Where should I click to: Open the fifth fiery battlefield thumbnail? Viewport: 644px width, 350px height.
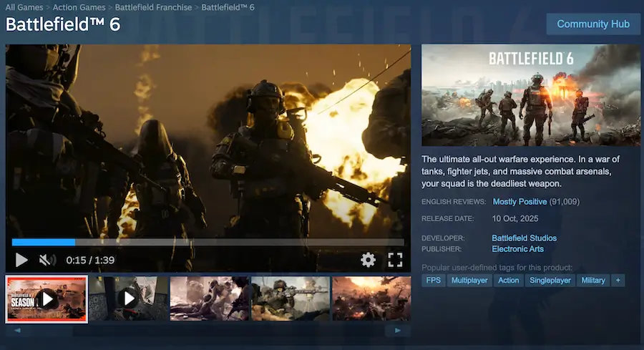tap(371, 298)
